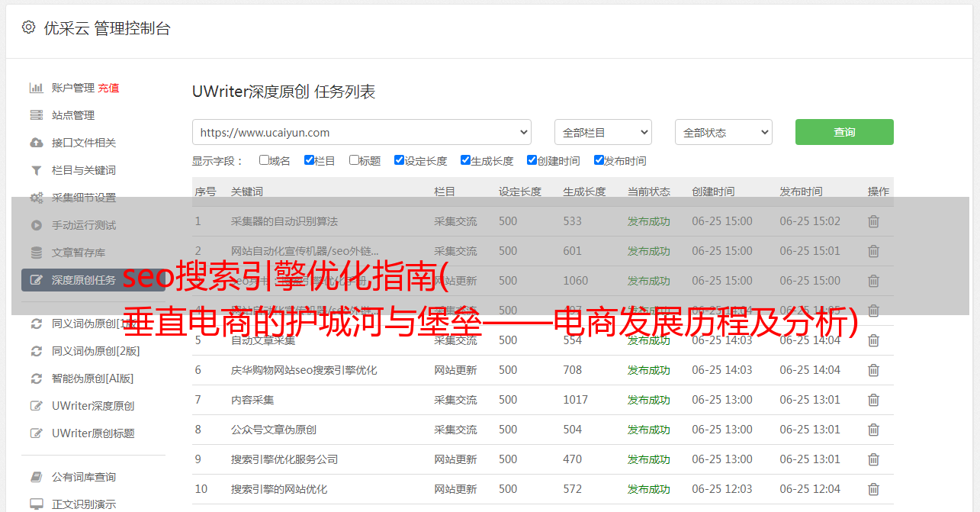Select UWriter原创标题 in sidebar

(x=93, y=433)
